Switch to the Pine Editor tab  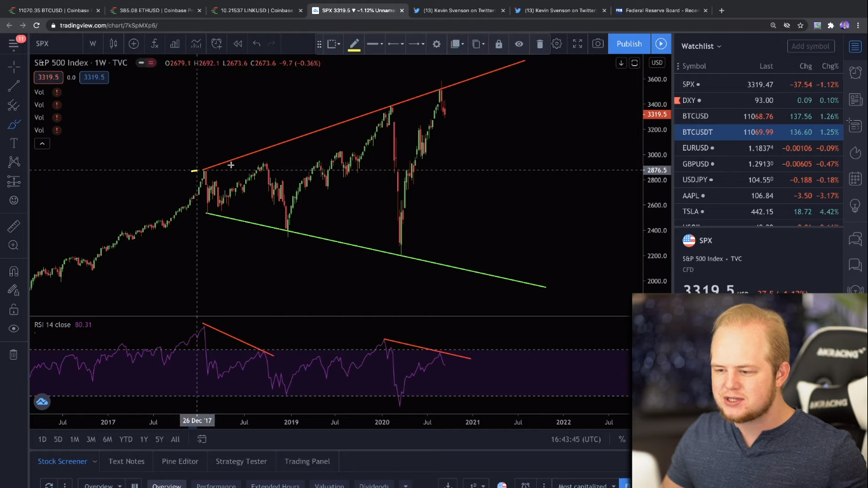(x=180, y=461)
